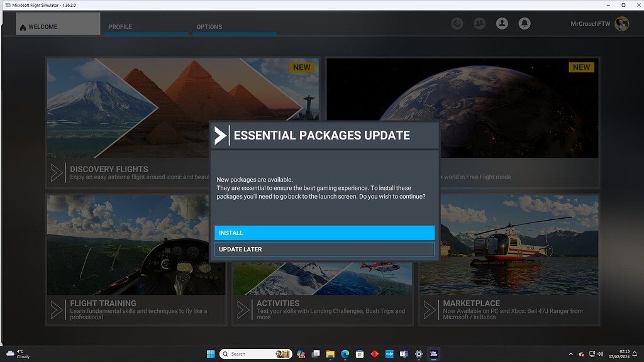Screen dimensions: 644x362
Task: Open the multiplayer friends icon
Action: coord(479,23)
